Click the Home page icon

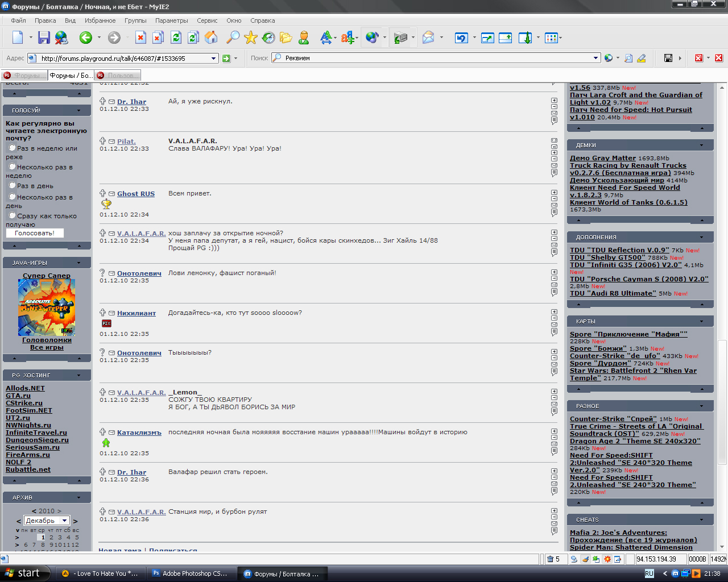coord(211,38)
